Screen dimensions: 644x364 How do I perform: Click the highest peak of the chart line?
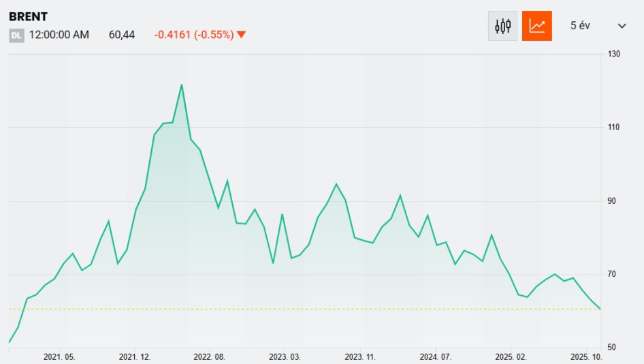(182, 85)
